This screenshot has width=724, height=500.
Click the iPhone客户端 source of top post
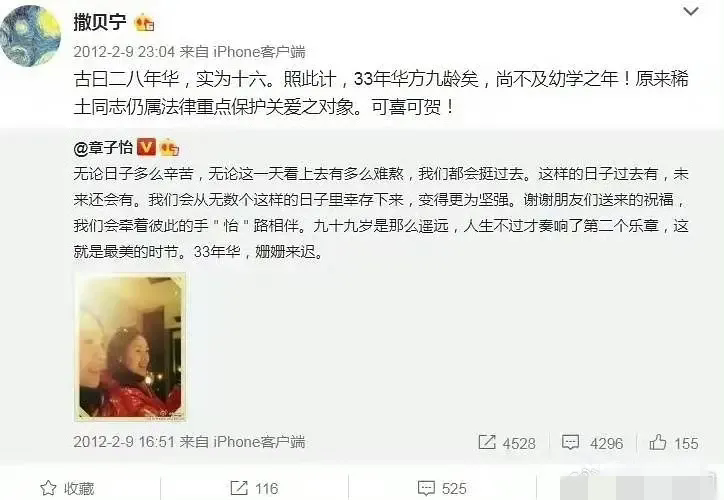[x=259, y=52]
